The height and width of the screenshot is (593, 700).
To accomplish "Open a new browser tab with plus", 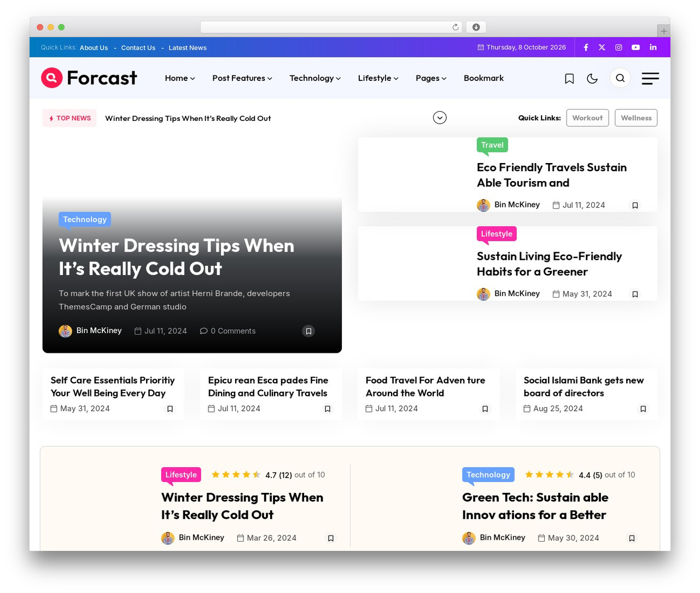I will pyautogui.click(x=663, y=31).
